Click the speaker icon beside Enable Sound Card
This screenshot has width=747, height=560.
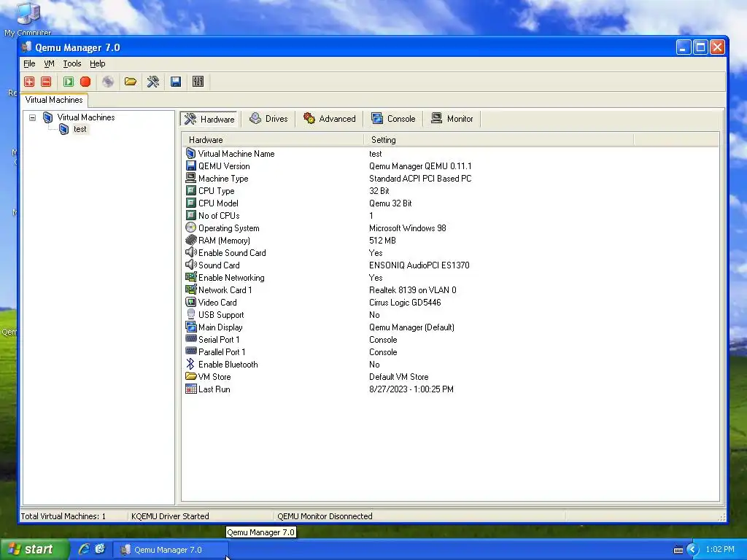tap(190, 252)
